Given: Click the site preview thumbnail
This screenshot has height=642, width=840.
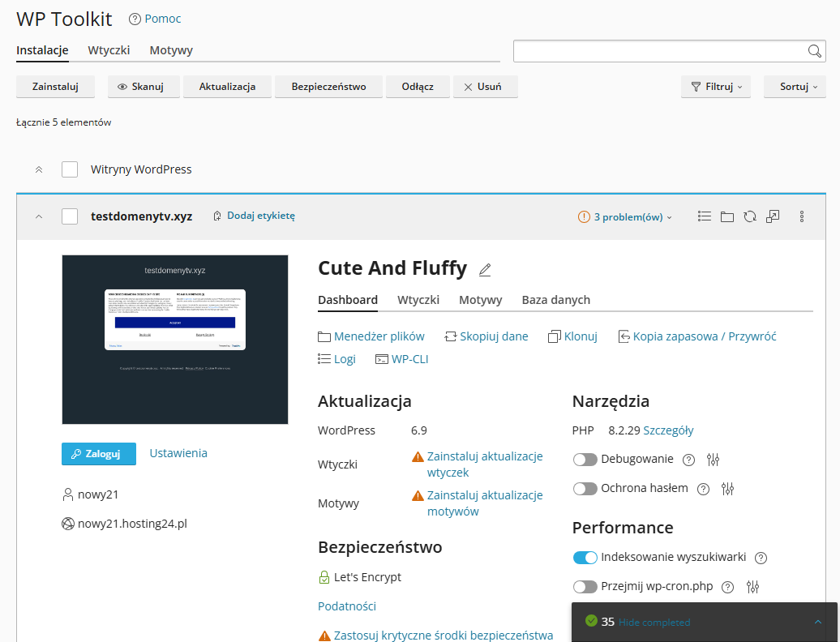Looking at the screenshot, I should (x=175, y=340).
